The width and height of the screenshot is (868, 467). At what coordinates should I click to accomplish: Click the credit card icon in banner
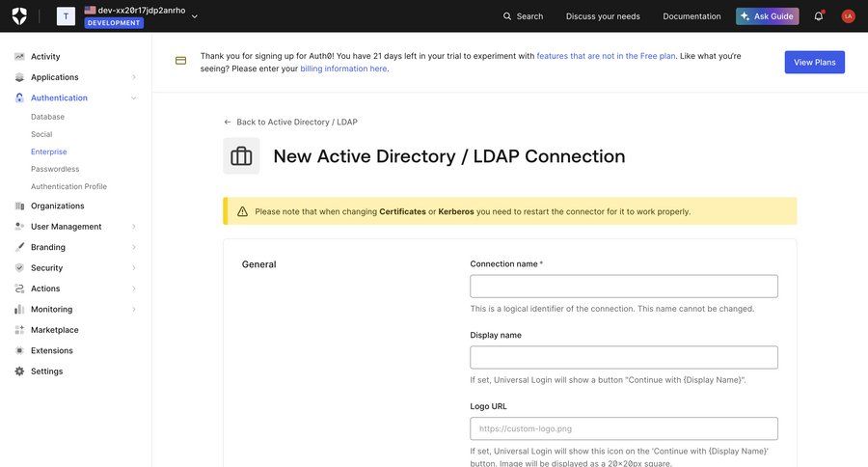180,61
